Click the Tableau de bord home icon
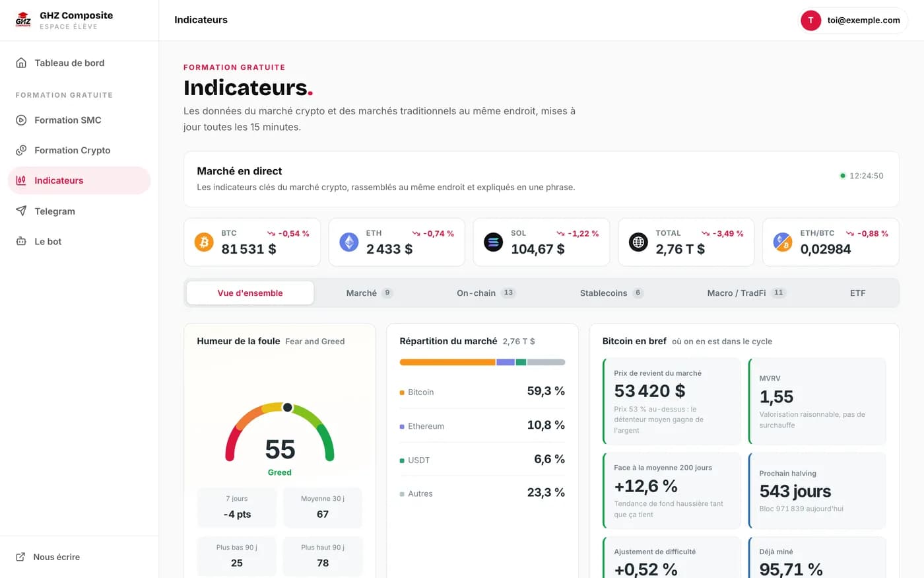Screen dimensions: 924x578 tap(21, 63)
